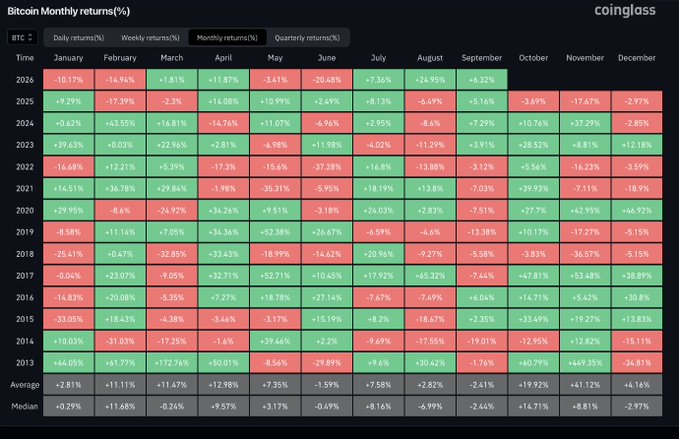Click the 2023 January cell +39.63%

point(68,145)
